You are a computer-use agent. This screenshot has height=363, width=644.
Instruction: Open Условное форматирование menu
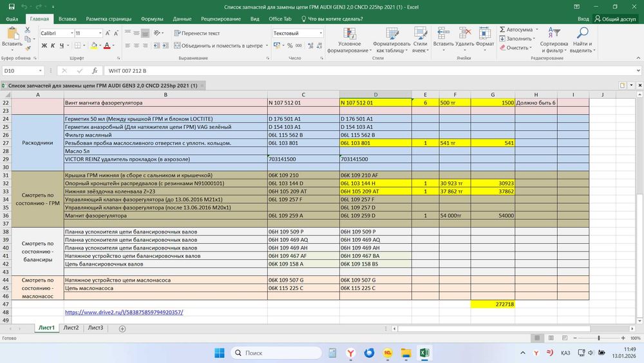click(349, 40)
